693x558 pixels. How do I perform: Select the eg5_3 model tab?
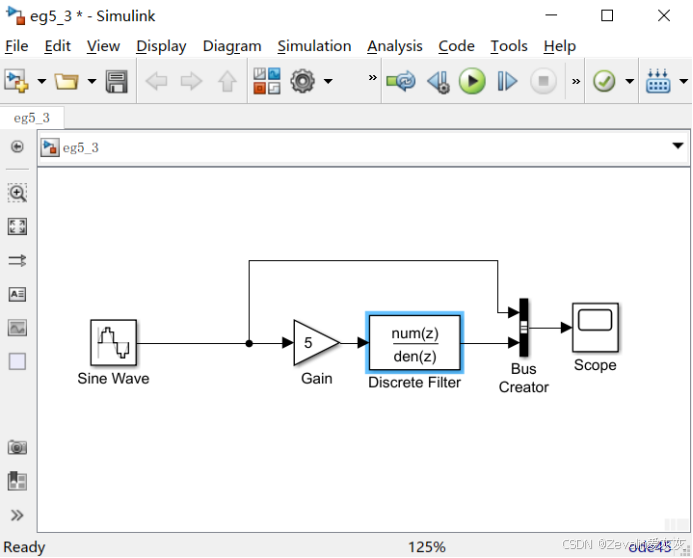[x=32, y=118]
